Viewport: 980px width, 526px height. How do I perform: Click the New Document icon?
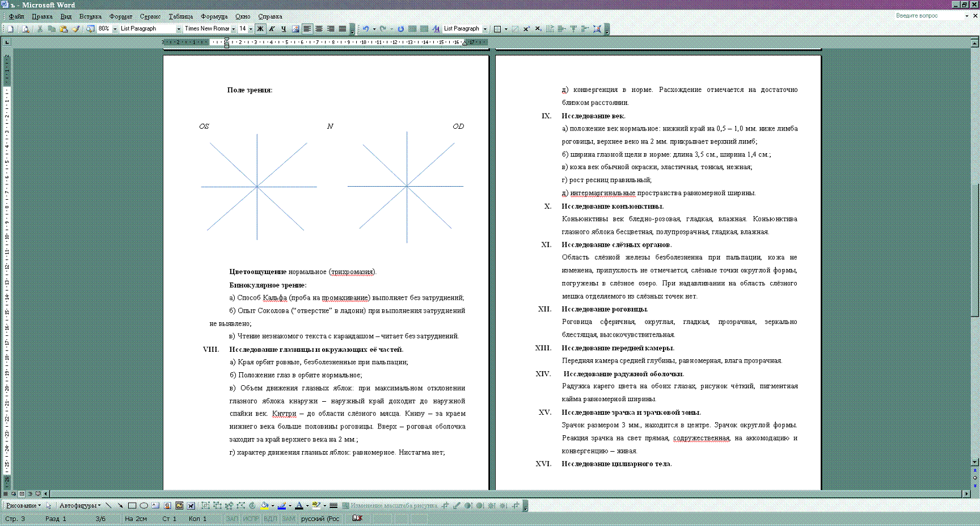(10, 29)
